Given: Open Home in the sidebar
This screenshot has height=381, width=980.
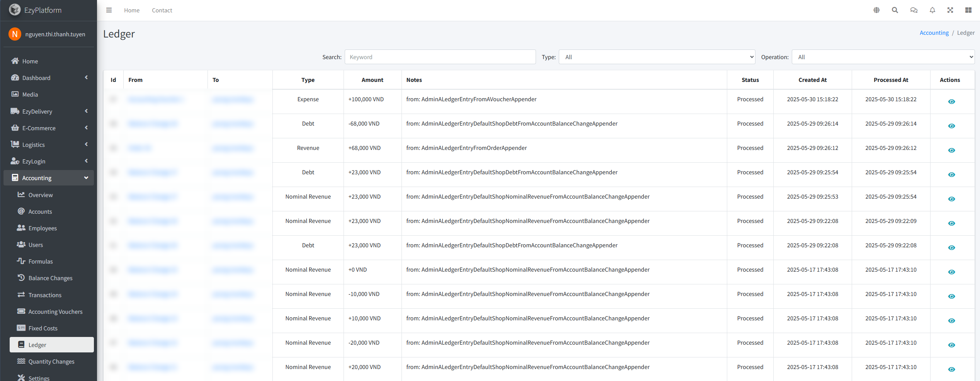Looking at the screenshot, I should [x=49, y=61].
